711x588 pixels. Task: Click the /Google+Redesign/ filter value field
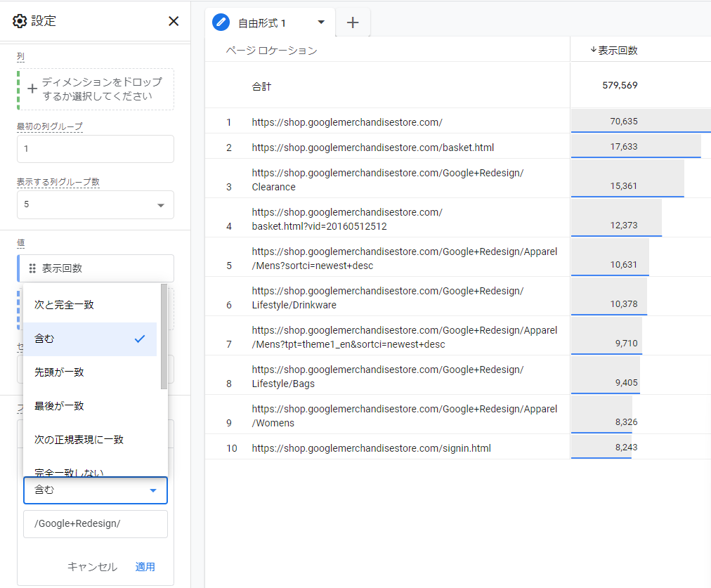click(96, 524)
